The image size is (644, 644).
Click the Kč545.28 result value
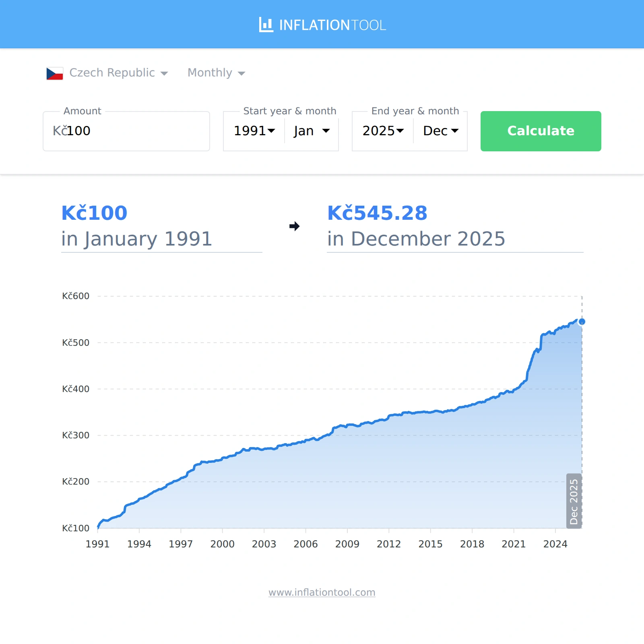pos(377,213)
